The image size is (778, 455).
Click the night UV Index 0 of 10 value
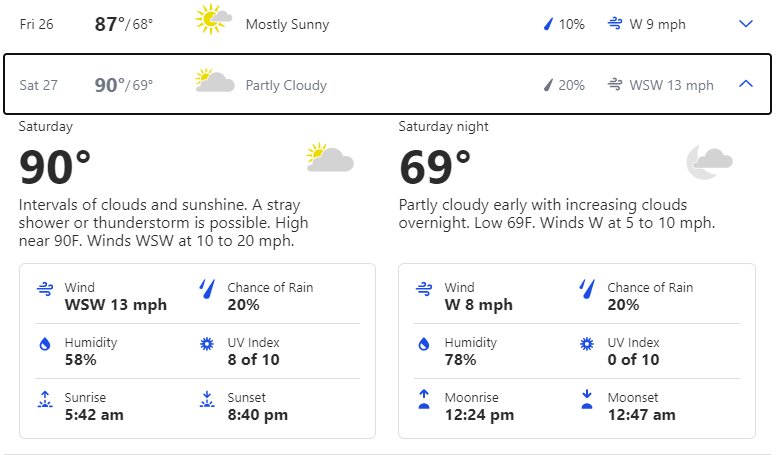pos(633,360)
